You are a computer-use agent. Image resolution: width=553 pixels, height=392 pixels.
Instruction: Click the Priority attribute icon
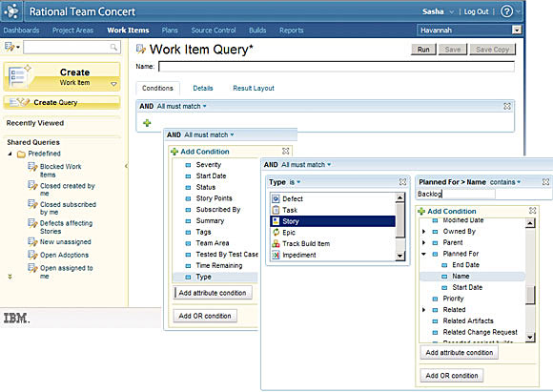coord(435,299)
